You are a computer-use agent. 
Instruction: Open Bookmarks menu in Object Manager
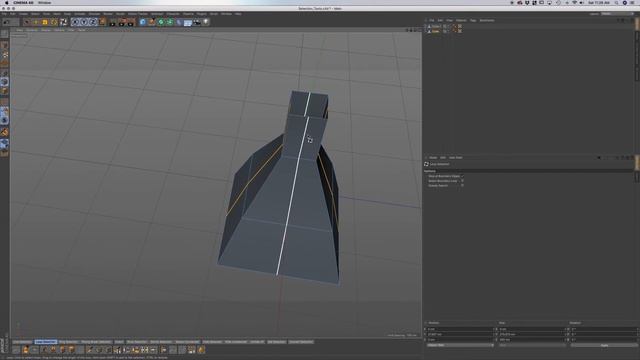[x=487, y=20]
